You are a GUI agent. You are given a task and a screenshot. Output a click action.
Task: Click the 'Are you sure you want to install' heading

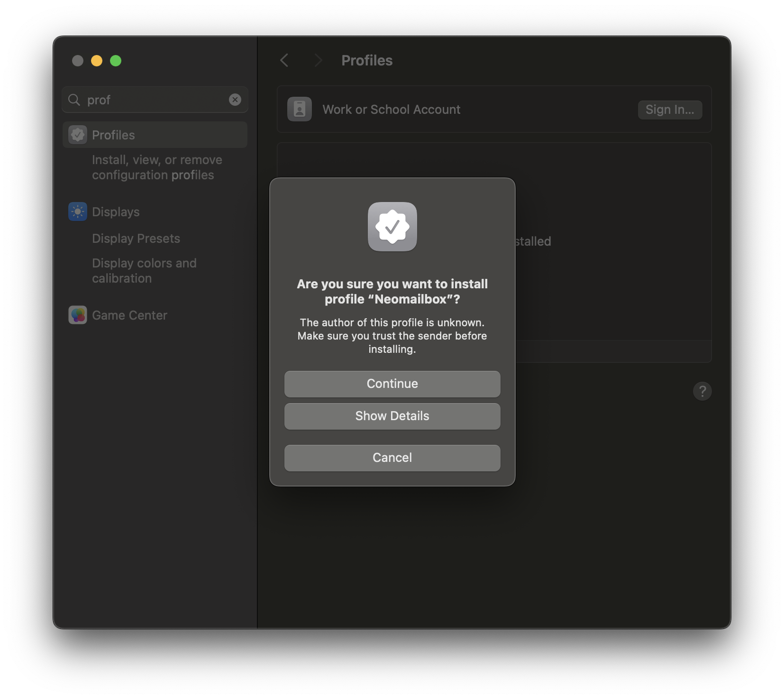392,291
